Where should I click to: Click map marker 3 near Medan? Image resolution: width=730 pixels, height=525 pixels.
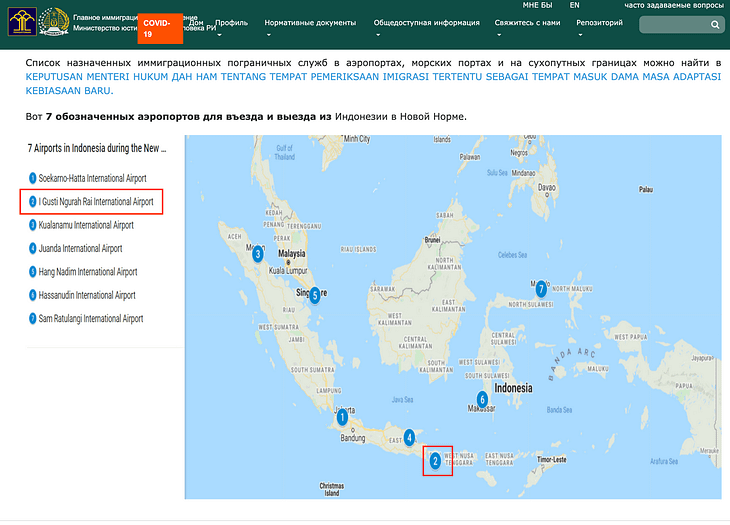258,254
